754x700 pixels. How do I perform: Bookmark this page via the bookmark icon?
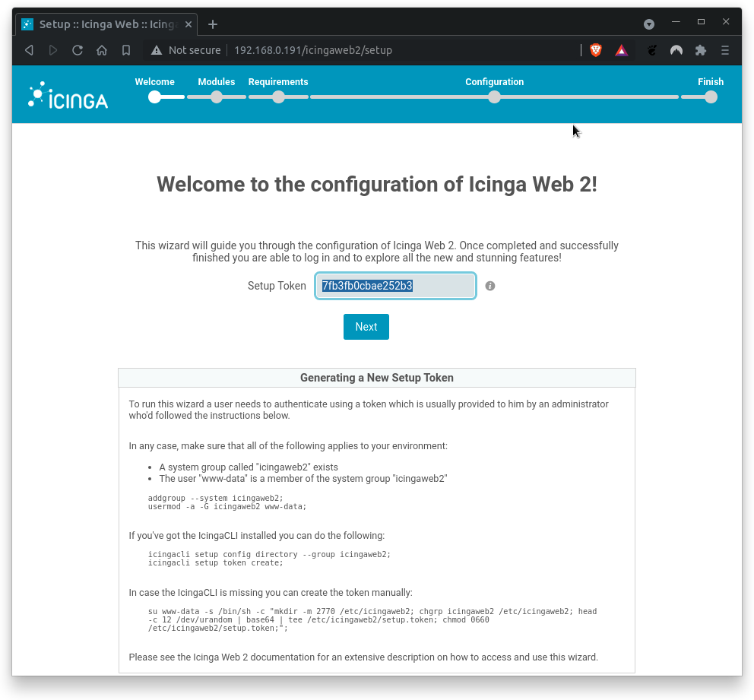tap(126, 50)
